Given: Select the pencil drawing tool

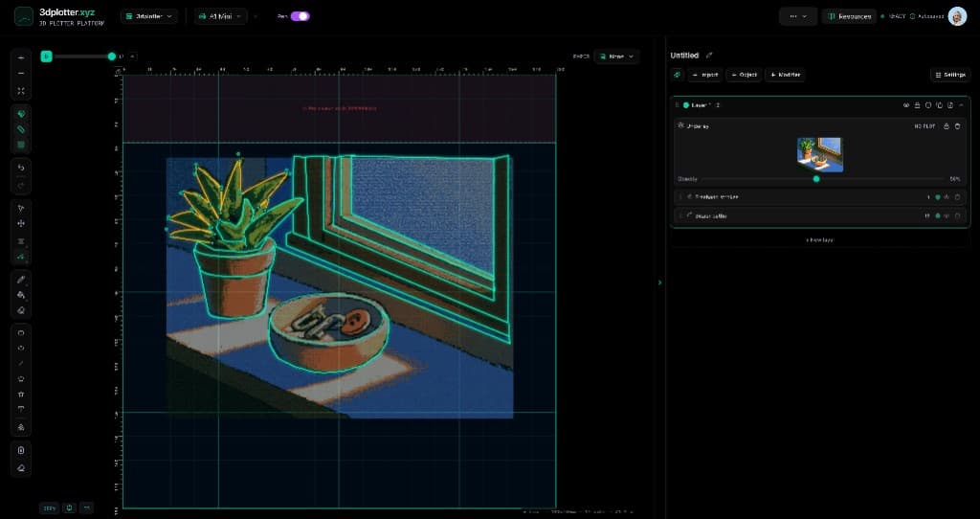Looking at the screenshot, I should 21,280.
